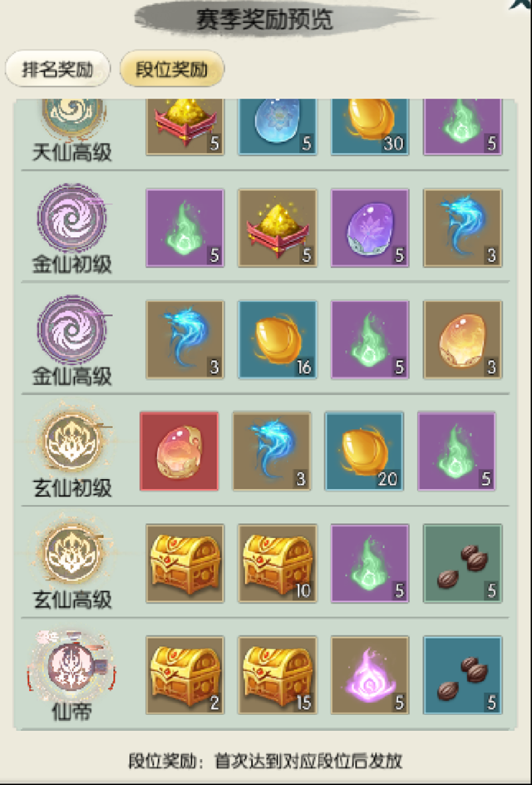Click the 金仙高级 rank emblem
The width and height of the screenshot is (532, 785).
pyautogui.click(x=72, y=330)
